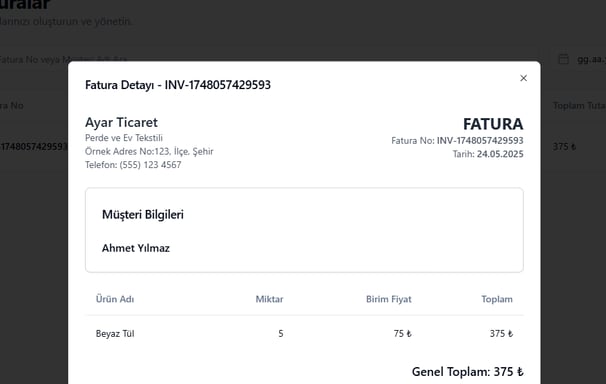606x384 pixels.
Task: Open the calendar date picker icon
Action: pyautogui.click(x=563, y=59)
